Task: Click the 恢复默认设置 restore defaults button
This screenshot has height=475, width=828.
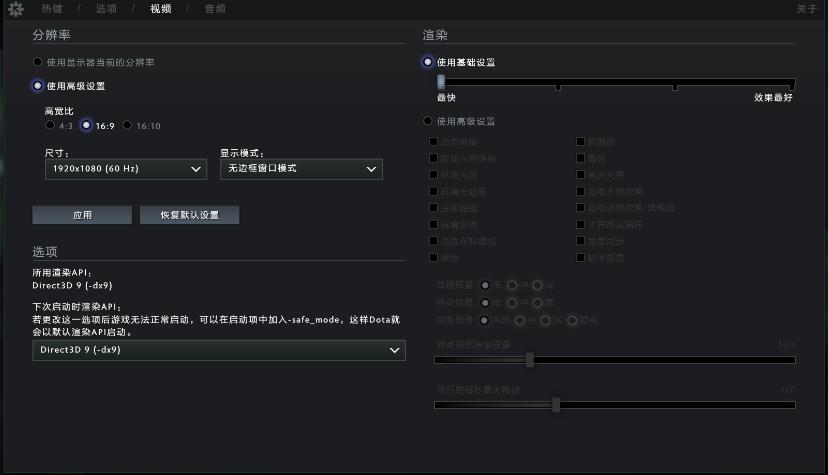Action: (190, 215)
